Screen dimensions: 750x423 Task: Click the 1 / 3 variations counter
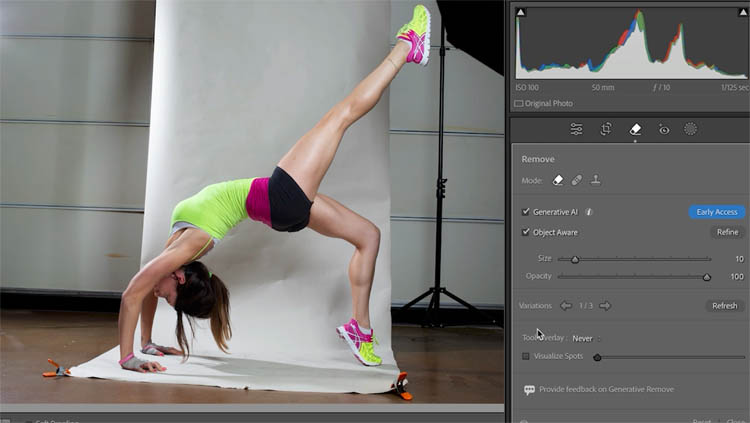point(585,306)
